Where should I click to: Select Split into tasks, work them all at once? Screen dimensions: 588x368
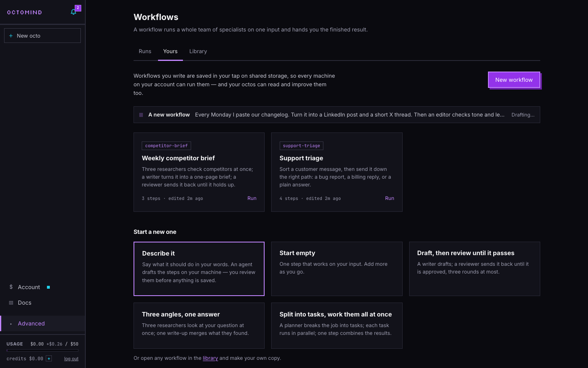[337, 325]
